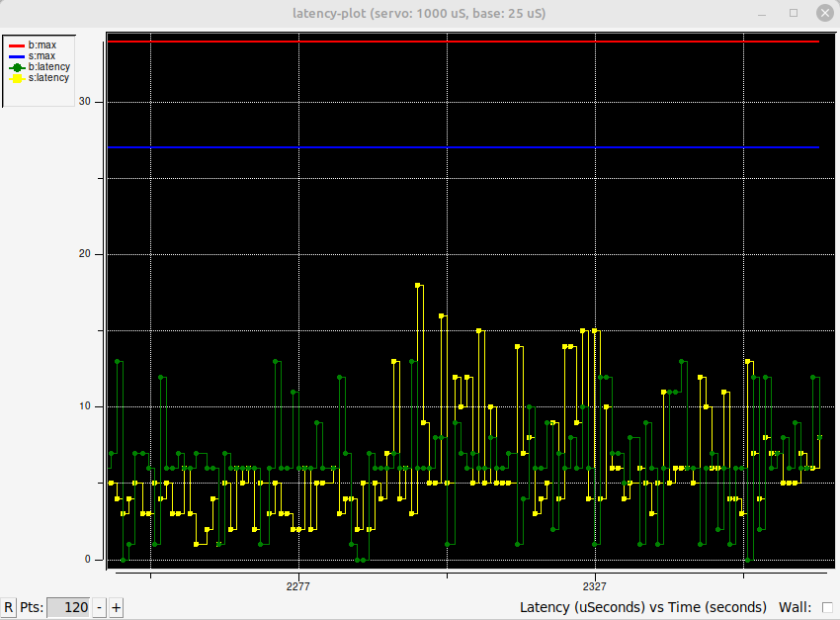Click the 30 y-axis label
840x620 pixels.
pyautogui.click(x=85, y=101)
